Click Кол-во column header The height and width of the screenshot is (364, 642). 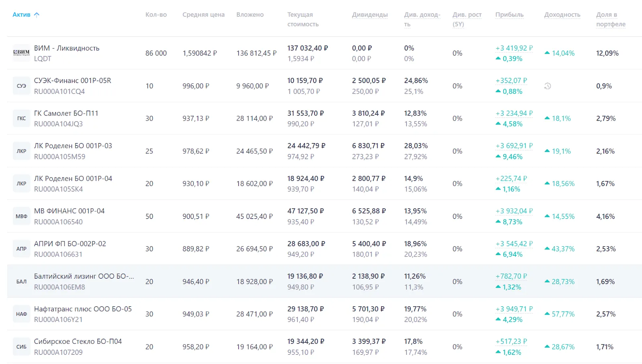tap(156, 14)
